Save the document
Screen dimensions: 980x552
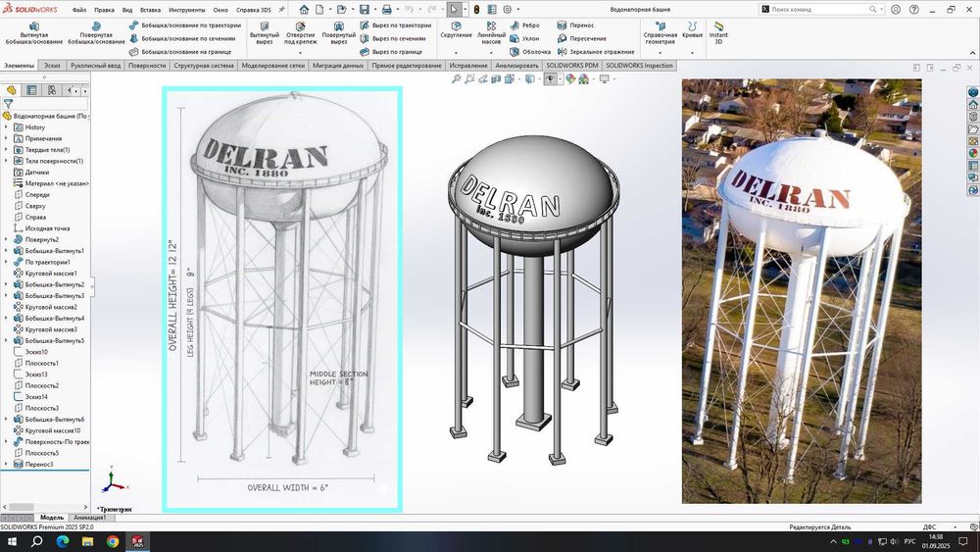(x=364, y=10)
